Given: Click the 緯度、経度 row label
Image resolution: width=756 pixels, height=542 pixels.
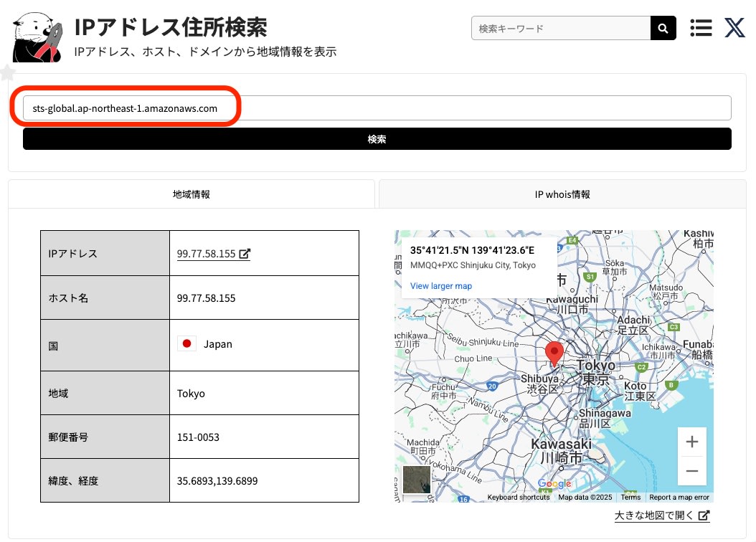Looking at the screenshot, I should click(x=73, y=481).
